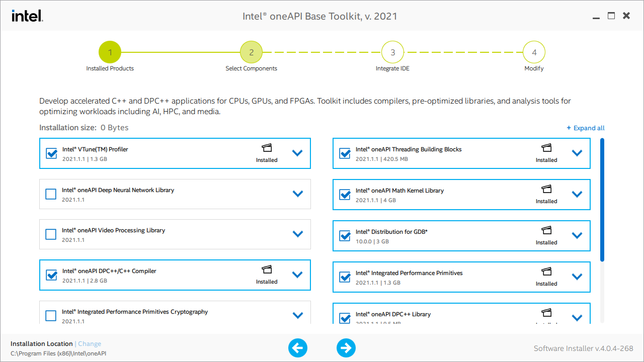Click the next arrow to continue installation

[346, 348]
